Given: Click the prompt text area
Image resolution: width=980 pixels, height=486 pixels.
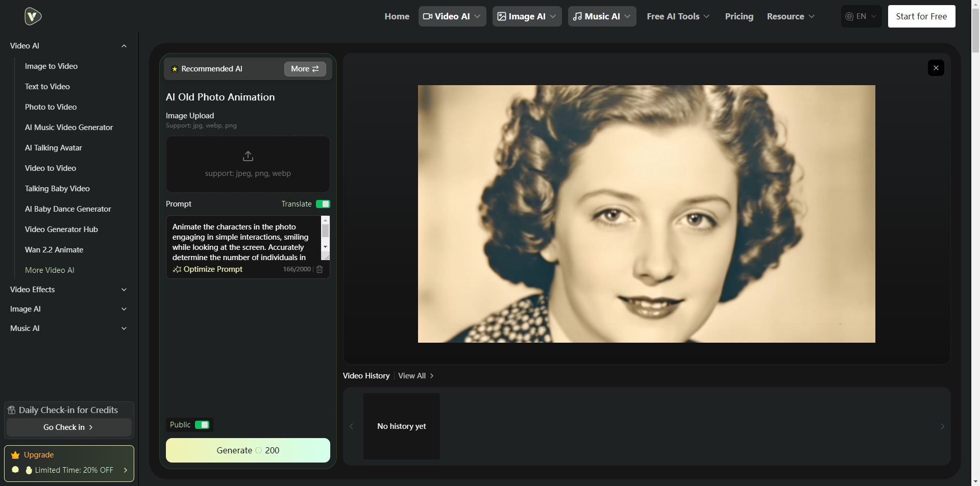Looking at the screenshot, I should 242,242.
